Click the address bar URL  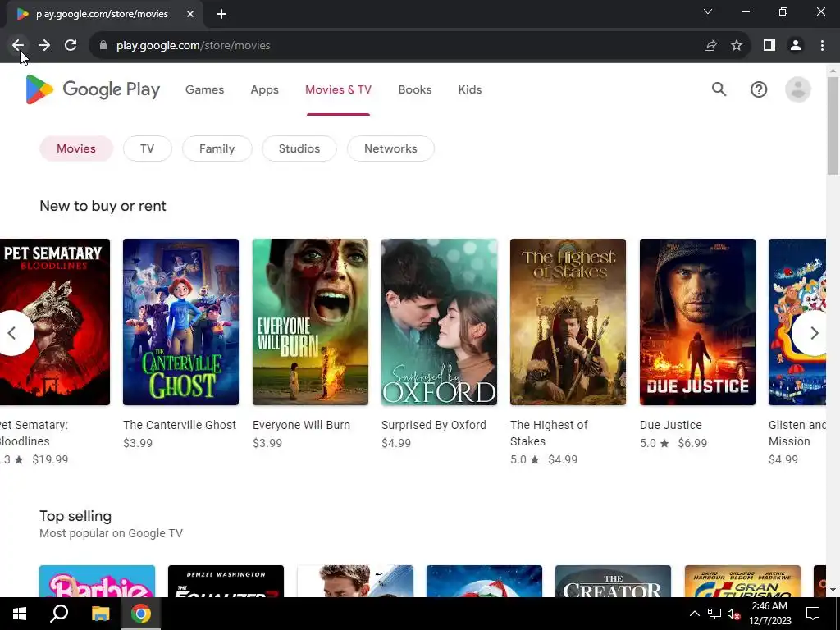[193, 46]
